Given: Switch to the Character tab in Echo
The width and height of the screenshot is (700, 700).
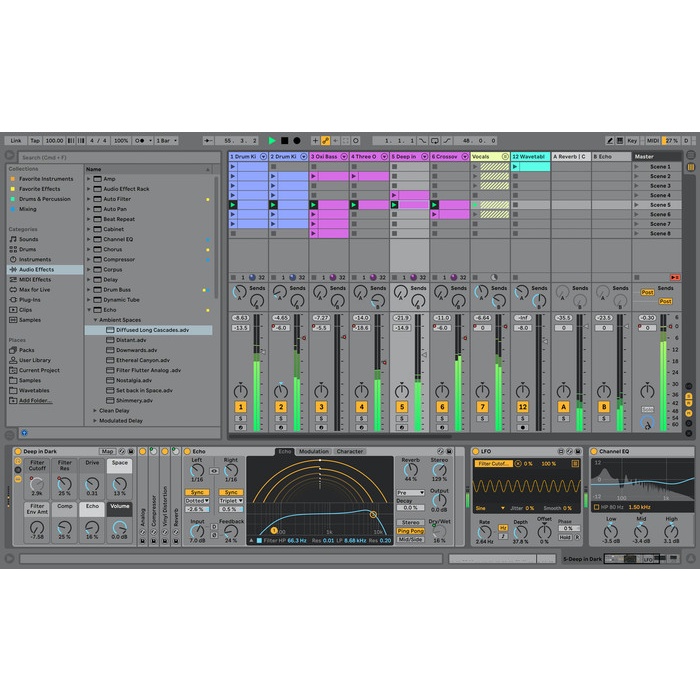Looking at the screenshot, I should click(350, 451).
